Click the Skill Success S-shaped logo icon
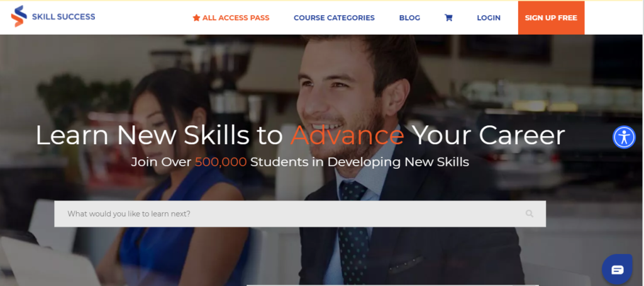644x286 pixels. tap(19, 16)
